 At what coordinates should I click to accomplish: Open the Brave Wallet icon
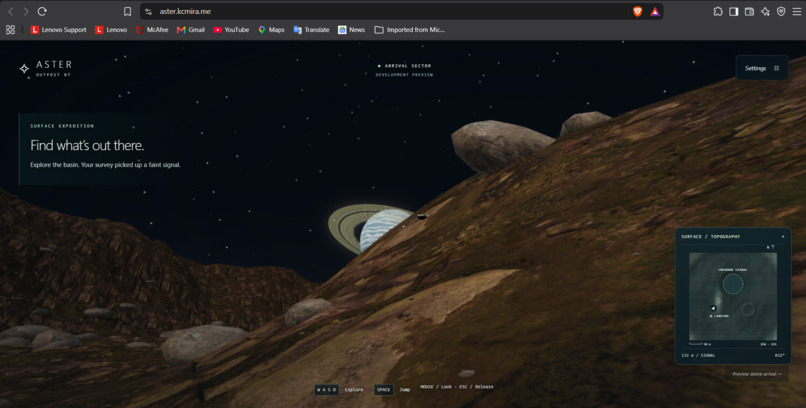tap(749, 11)
